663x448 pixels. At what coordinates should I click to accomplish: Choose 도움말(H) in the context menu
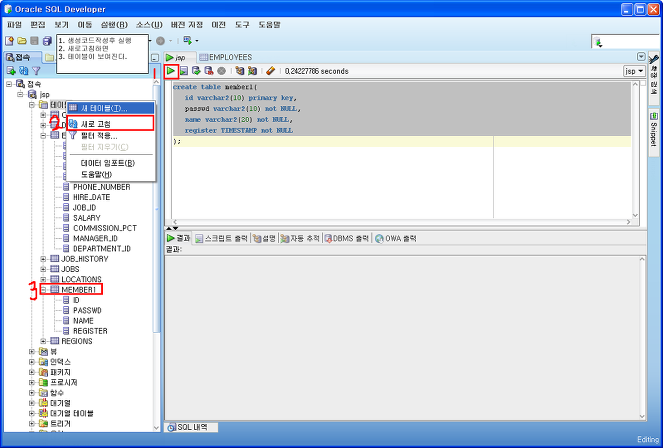click(x=110, y=175)
